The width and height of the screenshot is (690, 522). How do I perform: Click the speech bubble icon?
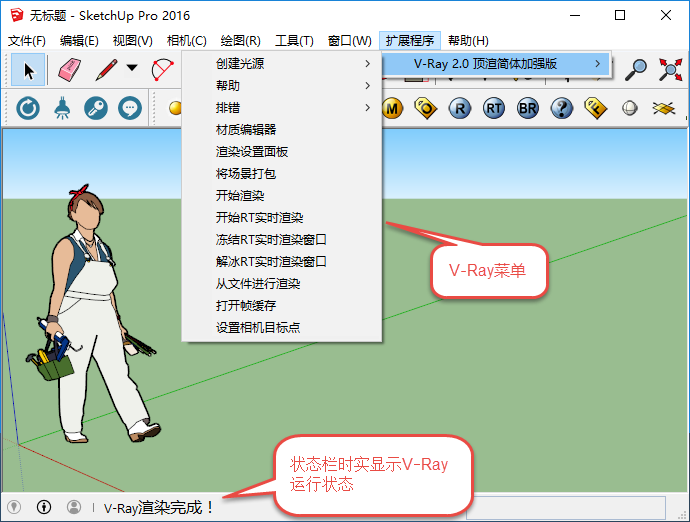pyautogui.click(x=130, y=108)
